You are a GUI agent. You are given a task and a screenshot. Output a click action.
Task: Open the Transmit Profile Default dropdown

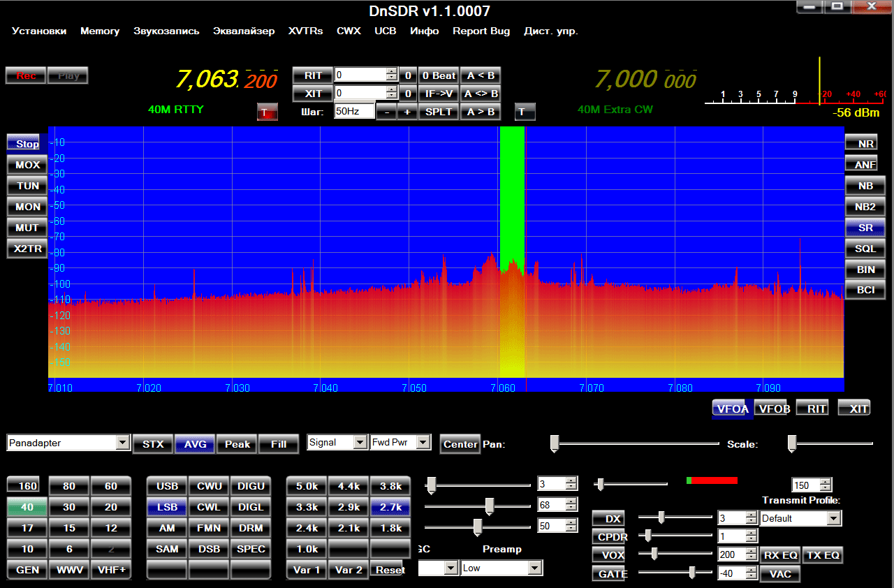point(833,519)
